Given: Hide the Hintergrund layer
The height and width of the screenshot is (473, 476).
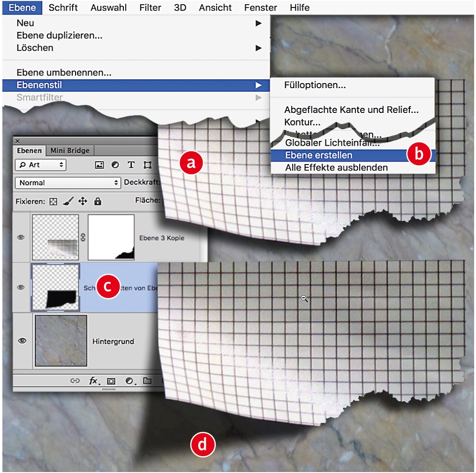Looking at the screenshot, I should tap(22, 341).
